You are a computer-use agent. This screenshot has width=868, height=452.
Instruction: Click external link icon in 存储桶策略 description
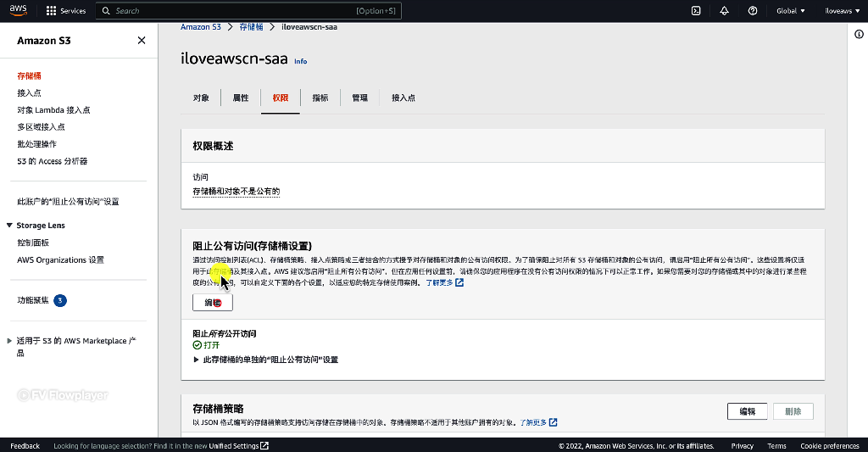pyautogui.click(x=553, y=422)
